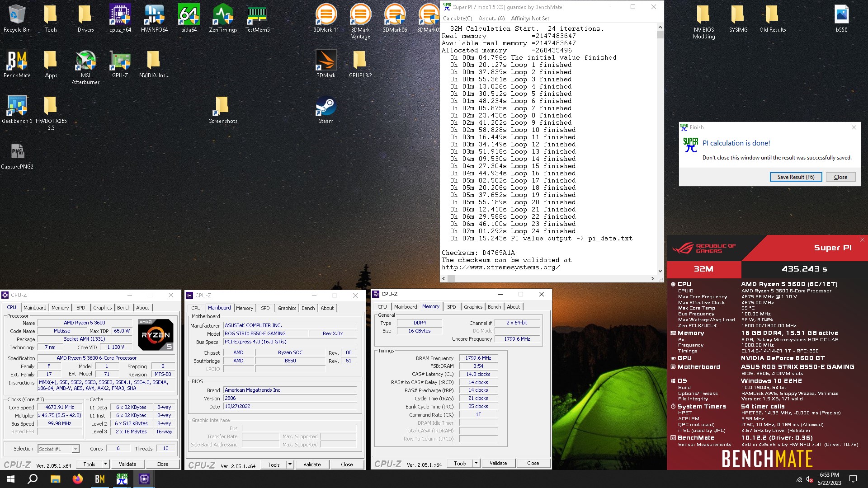The width and height of the screenshot is (868, 488).
Task: Click the DDR4 memory type field
Action: (x=420, y=323)
